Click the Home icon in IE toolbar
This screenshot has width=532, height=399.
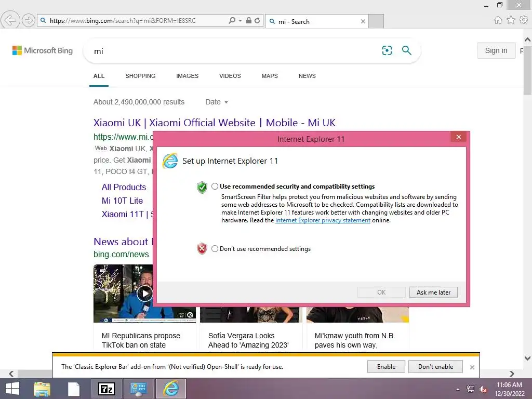coord(498,20)
